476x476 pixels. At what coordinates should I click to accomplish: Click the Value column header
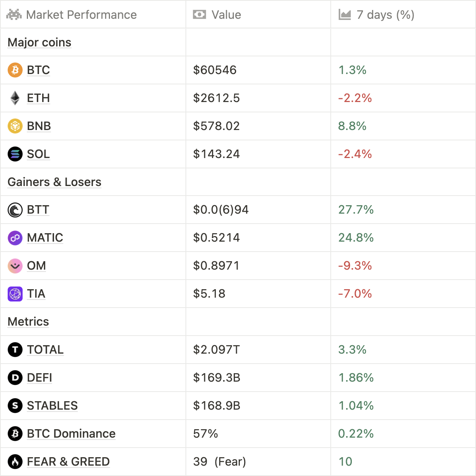[226, 15]
